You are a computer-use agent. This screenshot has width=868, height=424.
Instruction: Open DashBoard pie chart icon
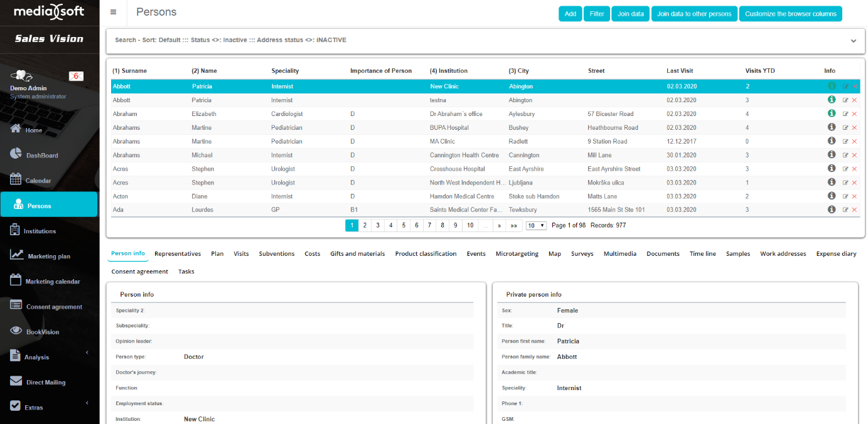[16, 154]
